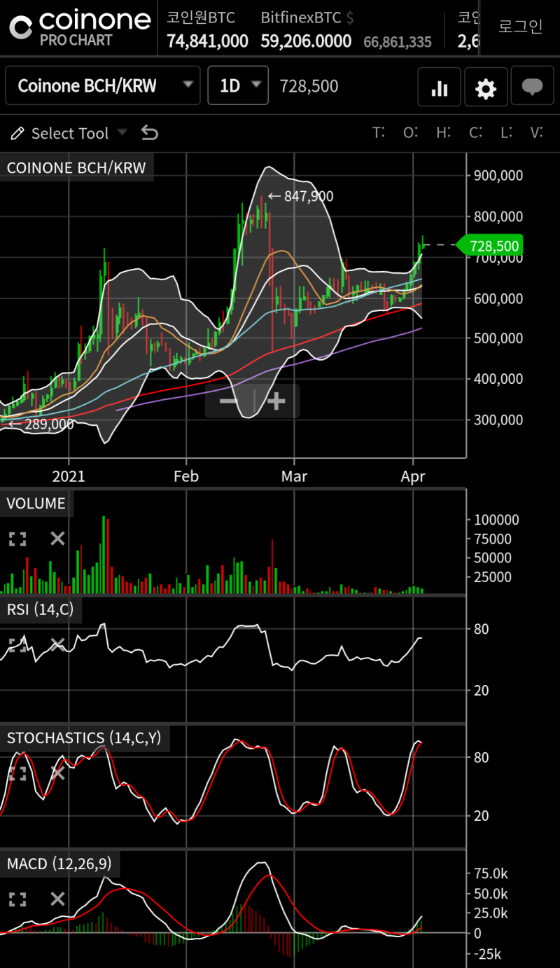
Task: Click the 847,900 high price annotation
Action: pos(301,197)
